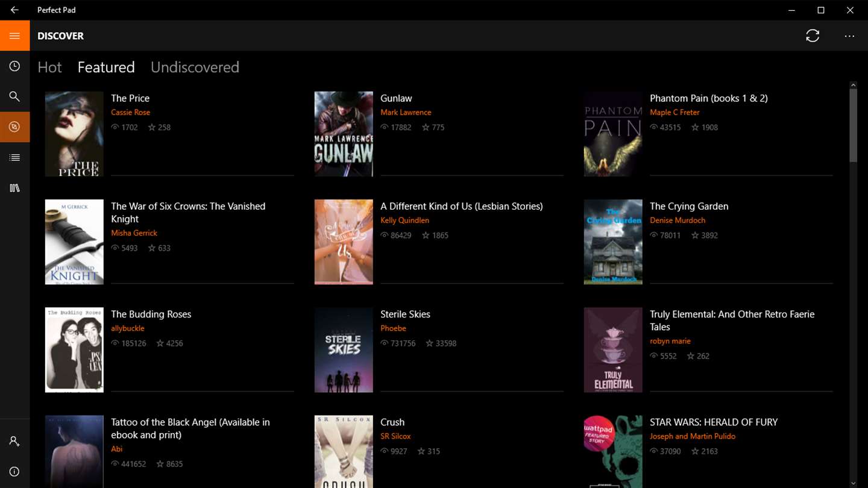Viewport: 868px width, 488px height.
Task: Open the Sterile Skies cover thumbnail
Action: click(x=344, y=350)
